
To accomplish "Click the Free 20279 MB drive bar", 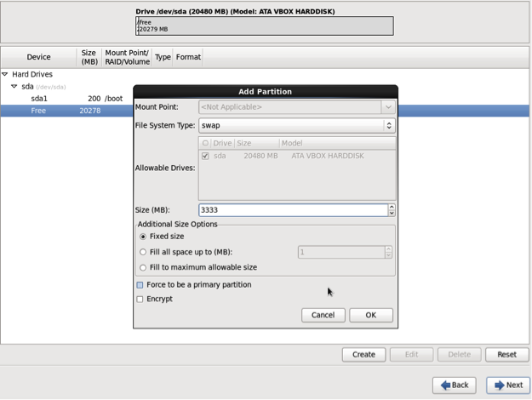I will pos(265,26).
